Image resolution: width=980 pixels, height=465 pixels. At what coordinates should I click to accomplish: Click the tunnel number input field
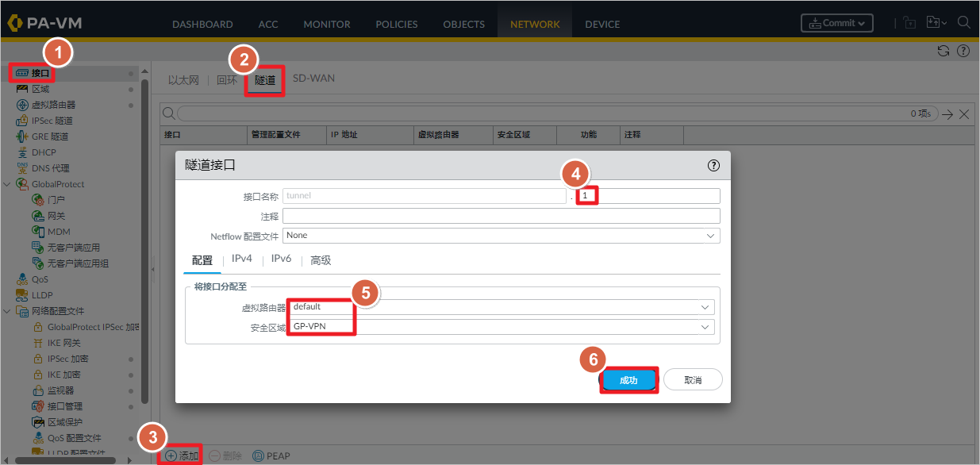648,195
